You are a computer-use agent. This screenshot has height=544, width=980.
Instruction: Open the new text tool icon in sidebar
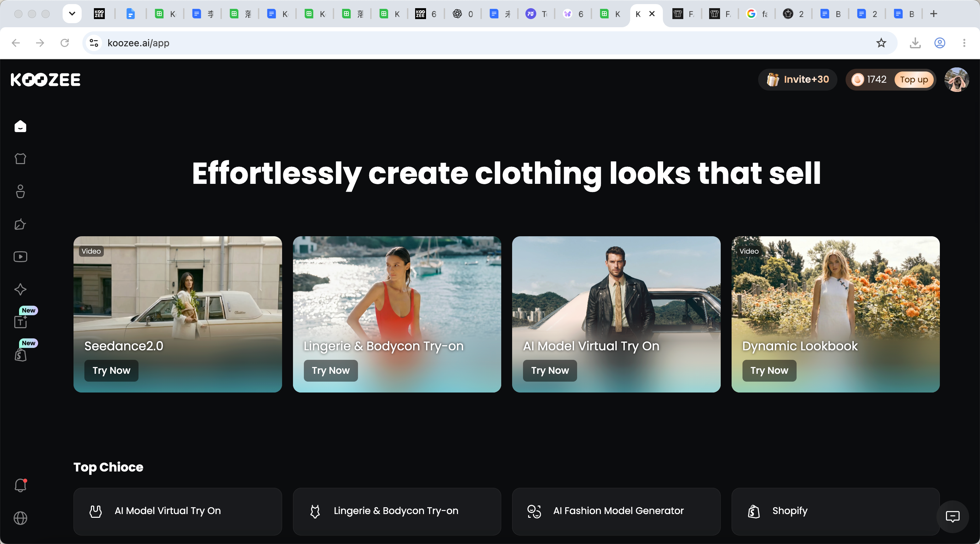(20, 322)
